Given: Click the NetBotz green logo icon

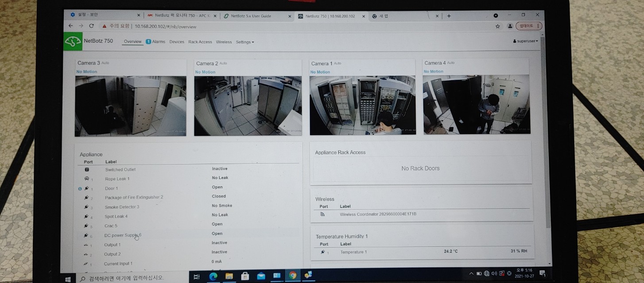Looking at the screenshot, I should coord(73,42).
